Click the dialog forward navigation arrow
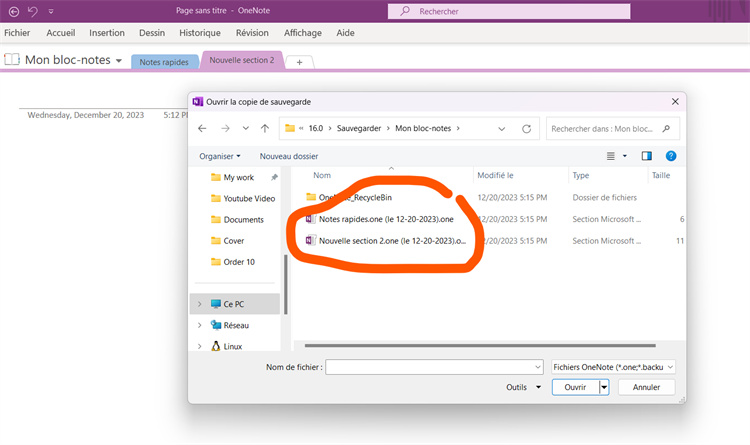The image size is (750, 445). (225, 128)
